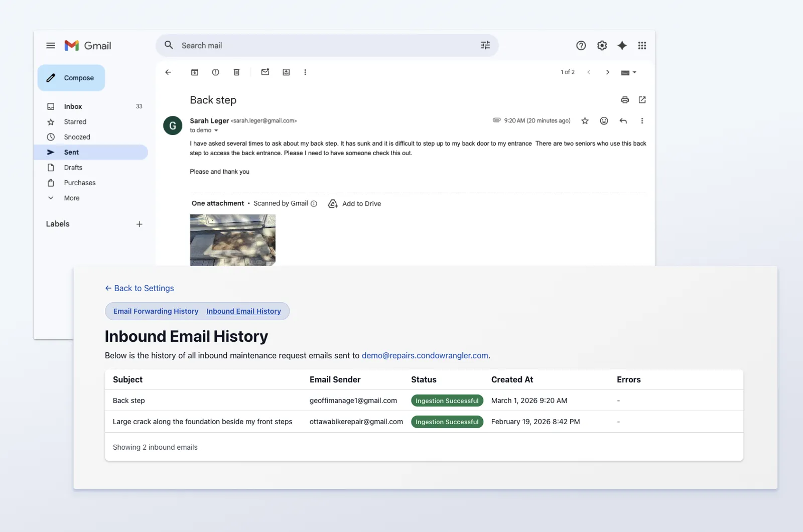Click the Labels heading in sidebar

(x=58, y=224)
